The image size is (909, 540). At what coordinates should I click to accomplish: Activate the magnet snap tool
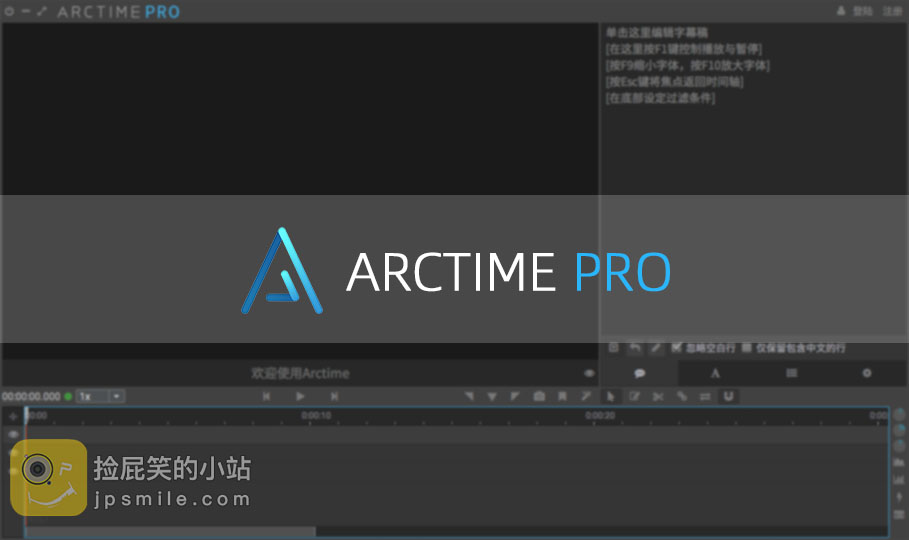[x=729, y=397]
